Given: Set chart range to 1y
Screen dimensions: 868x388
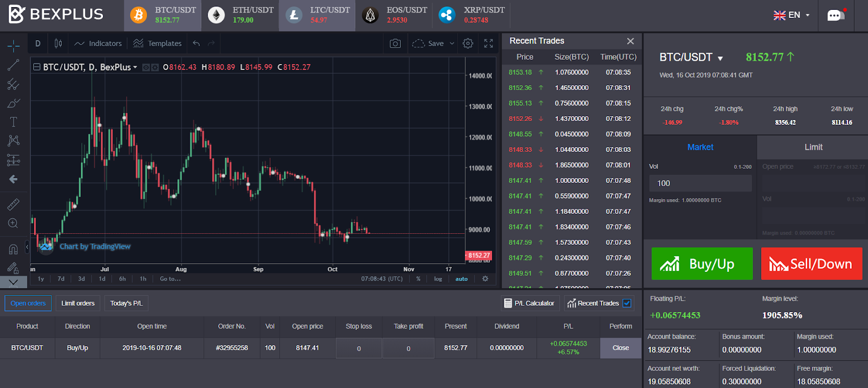Looking at the screenshot, I should click(41, 279).
